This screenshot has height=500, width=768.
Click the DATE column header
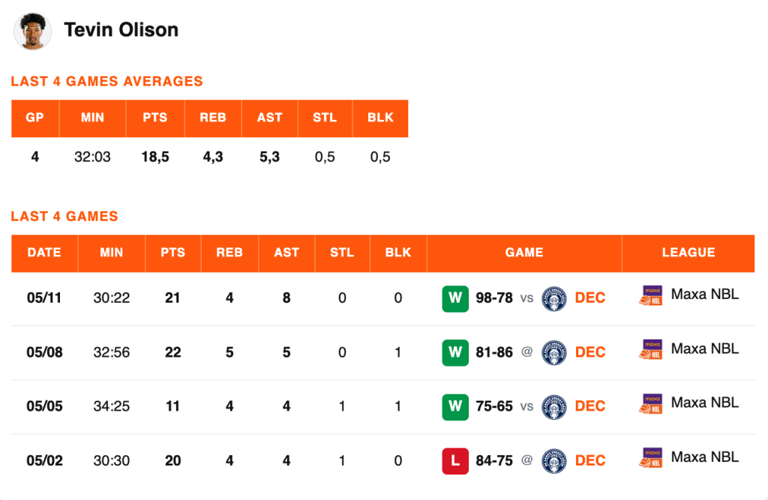pos(45,253)
